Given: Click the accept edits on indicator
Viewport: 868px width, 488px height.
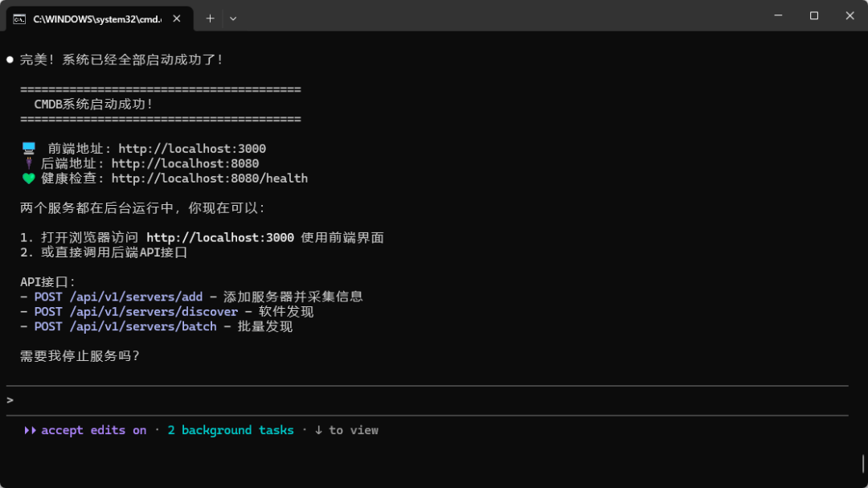Looking at the screenshot, I should coord(93,430).
